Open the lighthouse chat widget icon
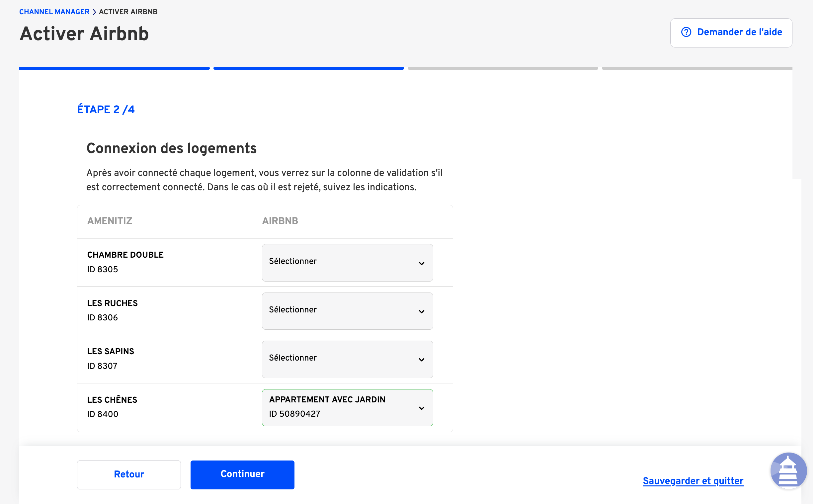This screenshot has height=504, width=822. coord(788,471)
